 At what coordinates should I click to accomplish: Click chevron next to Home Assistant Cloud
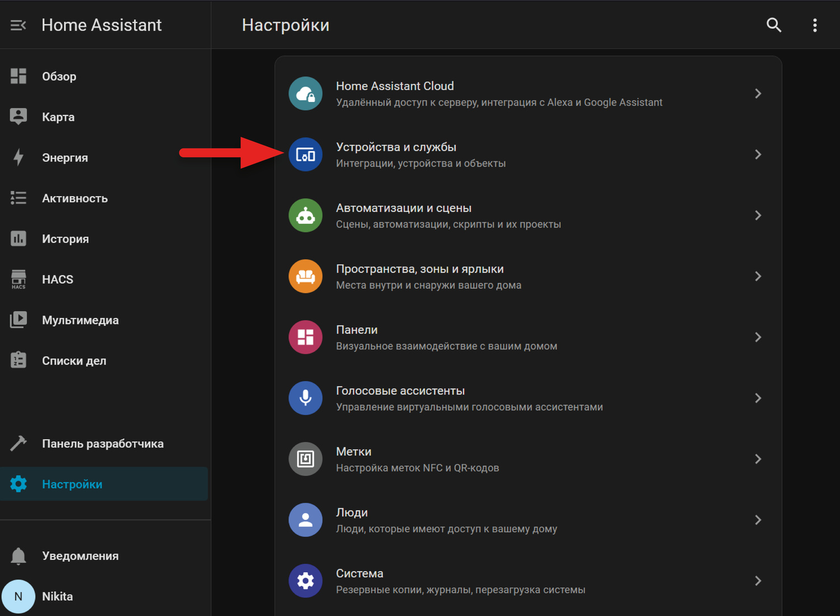pos(758,94)
